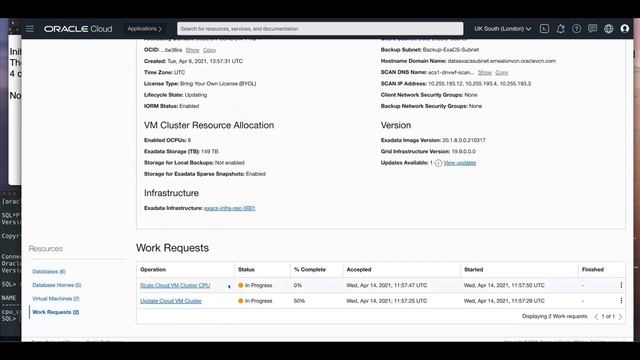
Task: Select Databases in the Resources list
Action: pyautogui.click(x=49, y=271)
